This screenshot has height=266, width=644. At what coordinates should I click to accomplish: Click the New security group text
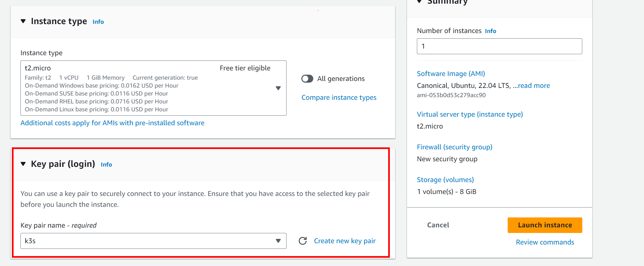click(447, 159)
